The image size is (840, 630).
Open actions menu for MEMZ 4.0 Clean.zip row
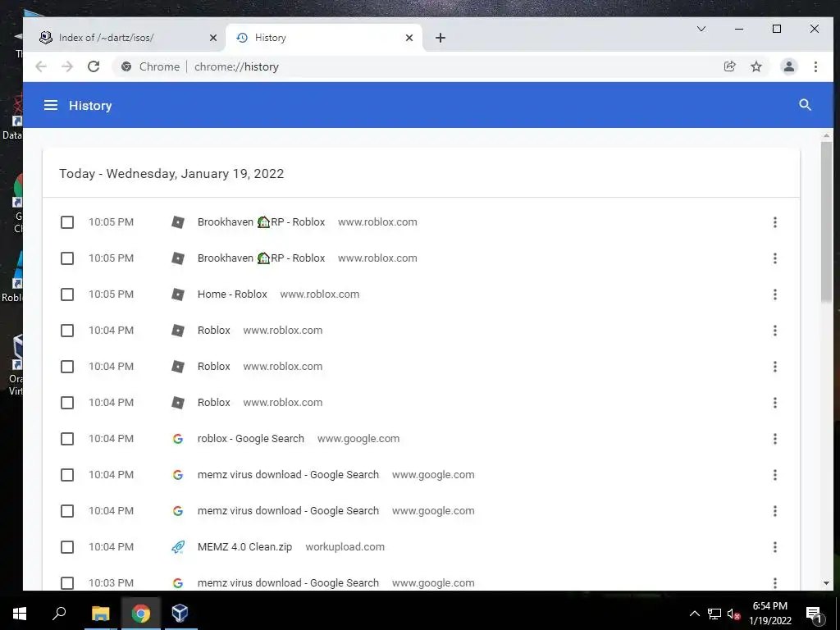(x=774, y=547)
